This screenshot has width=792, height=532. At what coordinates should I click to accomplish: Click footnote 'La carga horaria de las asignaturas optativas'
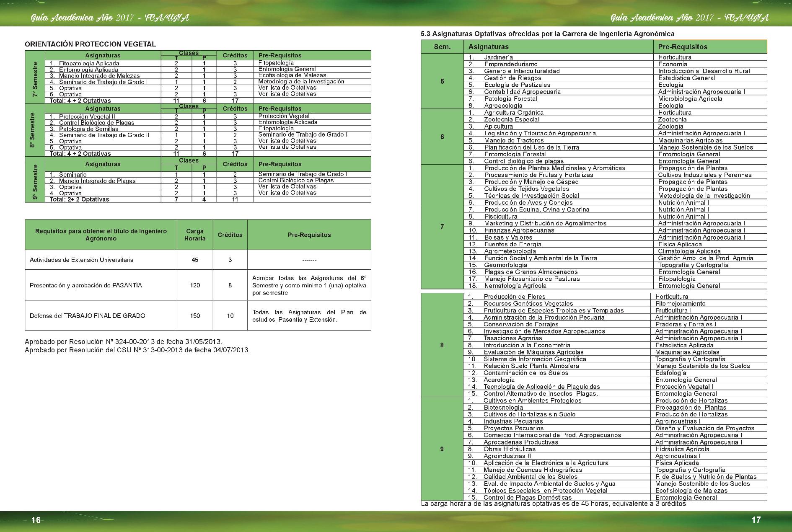(554, 504)
